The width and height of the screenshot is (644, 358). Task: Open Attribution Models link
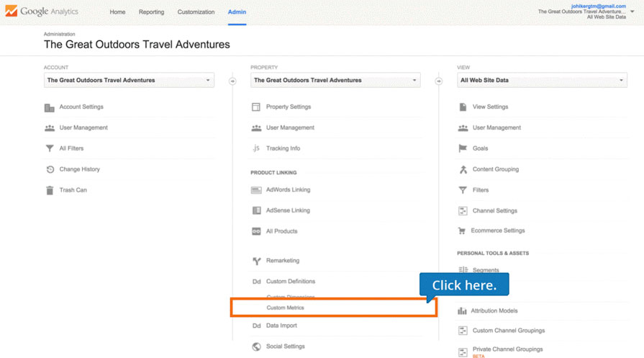(x=494, y=310)
